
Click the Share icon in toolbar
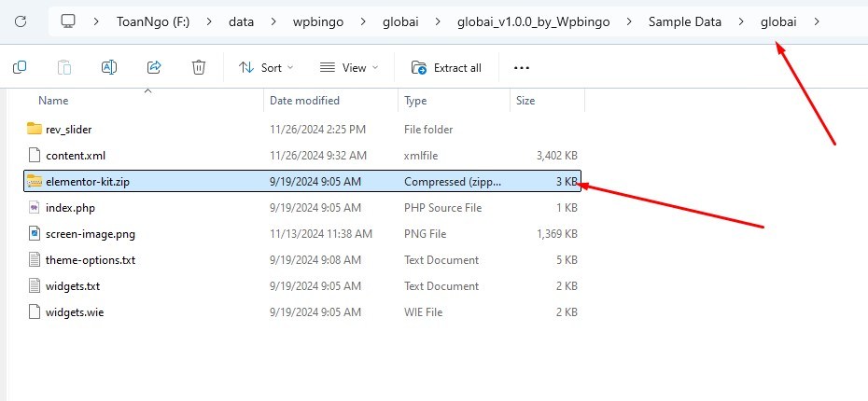[154, 67]
